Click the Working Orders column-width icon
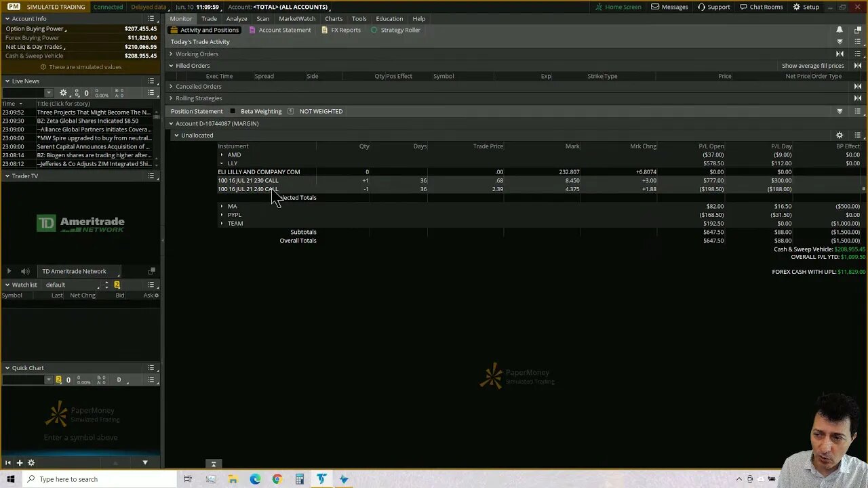Image resolution: width=868 pixels, height=488 pixels. coord(840,54)
